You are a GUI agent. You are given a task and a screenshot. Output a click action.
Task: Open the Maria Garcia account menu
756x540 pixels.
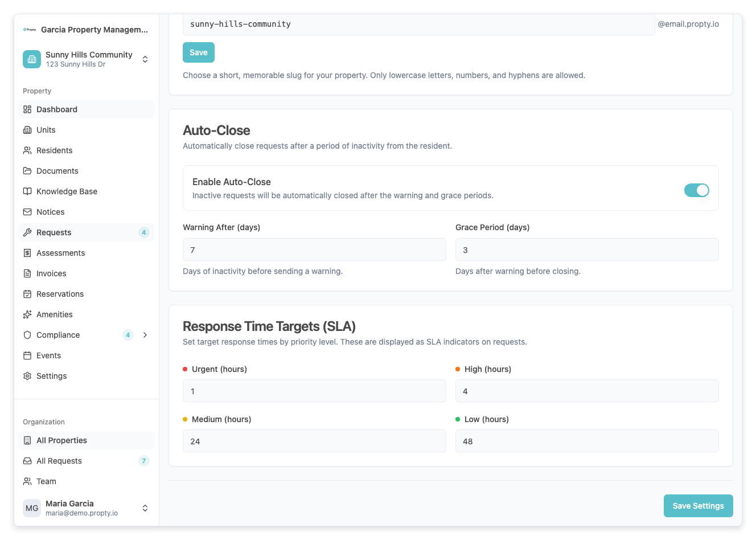[87, 508]
